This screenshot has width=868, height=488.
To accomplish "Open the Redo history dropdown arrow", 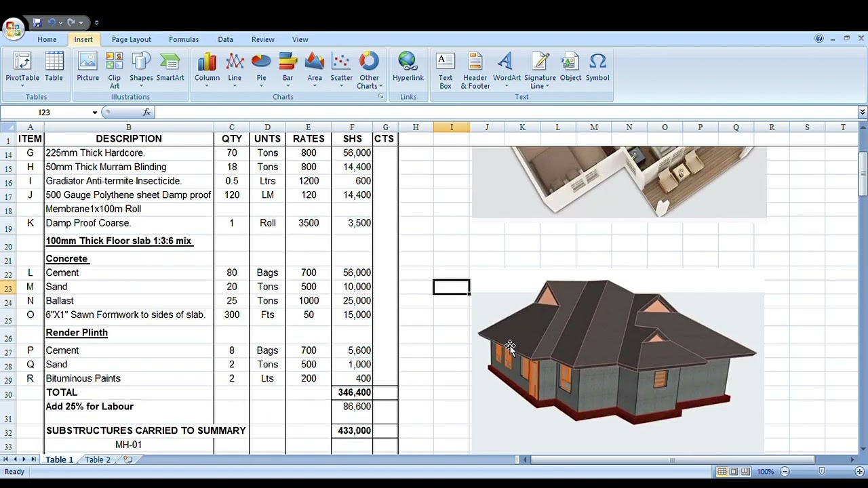I will pos(81,23).
